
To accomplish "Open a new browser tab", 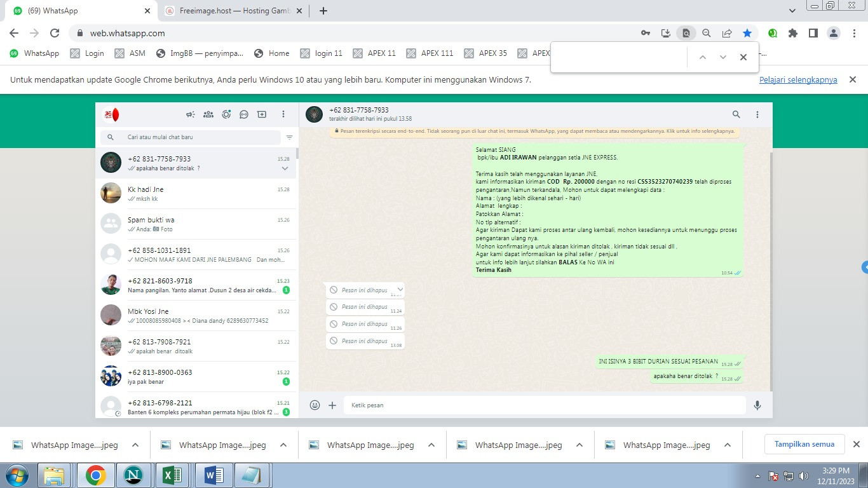I will point(323,11).
